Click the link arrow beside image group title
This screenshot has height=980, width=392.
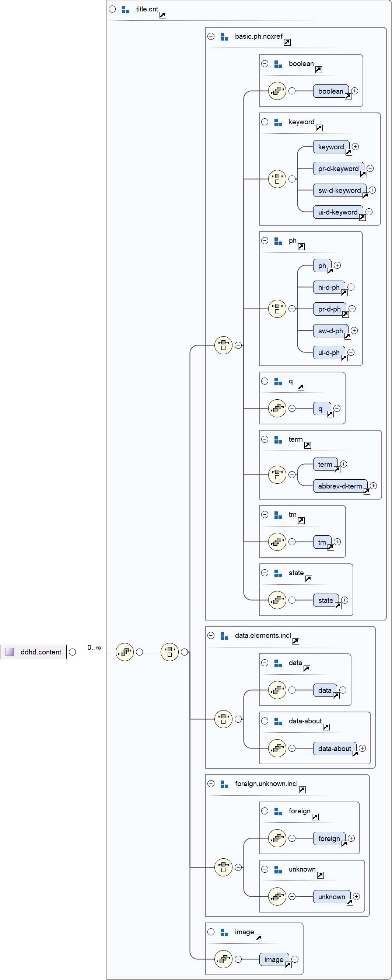coord(259,938)
